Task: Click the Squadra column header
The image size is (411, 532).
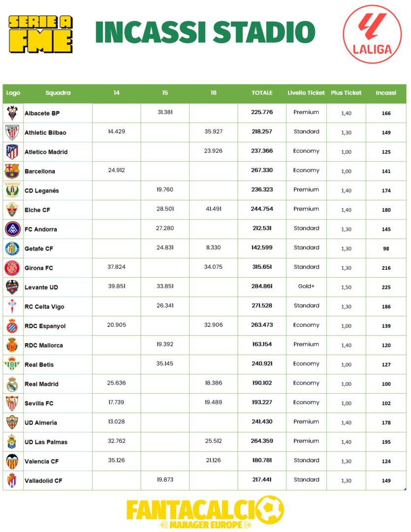Action: (x=58, y=93)
